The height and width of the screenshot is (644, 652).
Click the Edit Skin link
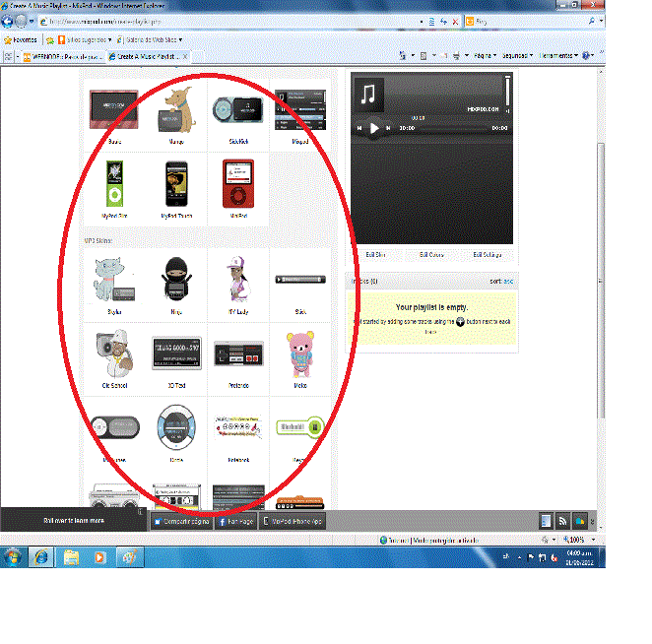click(x=377, y=254)
